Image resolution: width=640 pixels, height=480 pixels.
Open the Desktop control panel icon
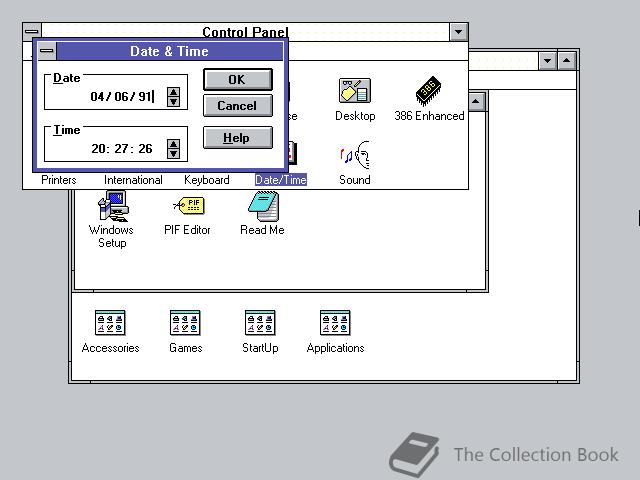355,91
